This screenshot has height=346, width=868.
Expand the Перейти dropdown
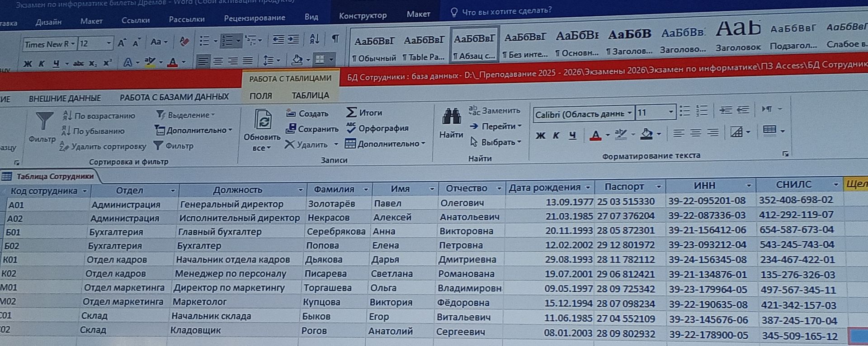click(519, 126)
